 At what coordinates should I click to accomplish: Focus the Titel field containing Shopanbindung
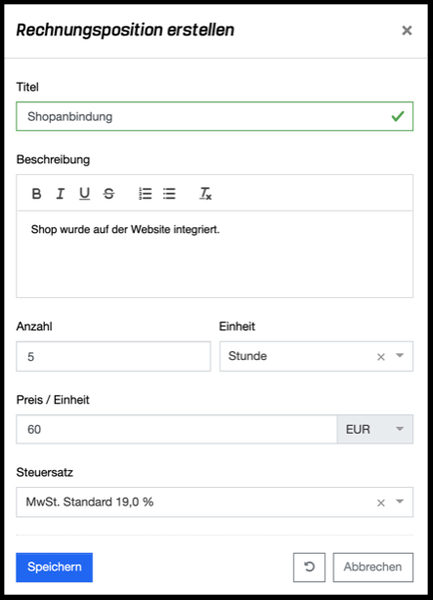(215, 116)
